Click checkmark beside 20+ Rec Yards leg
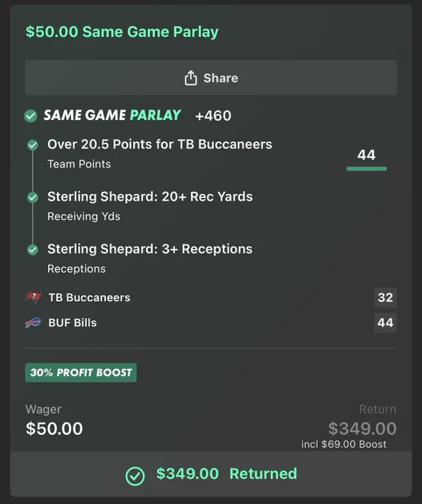The width and height of the screenshot is (422, 504). pos(33,197)
